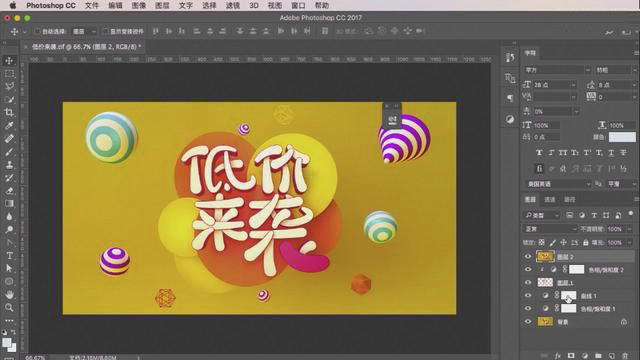Hide the 图层 1 layer eye icon
Screen dimensions: 640x360
528,282
